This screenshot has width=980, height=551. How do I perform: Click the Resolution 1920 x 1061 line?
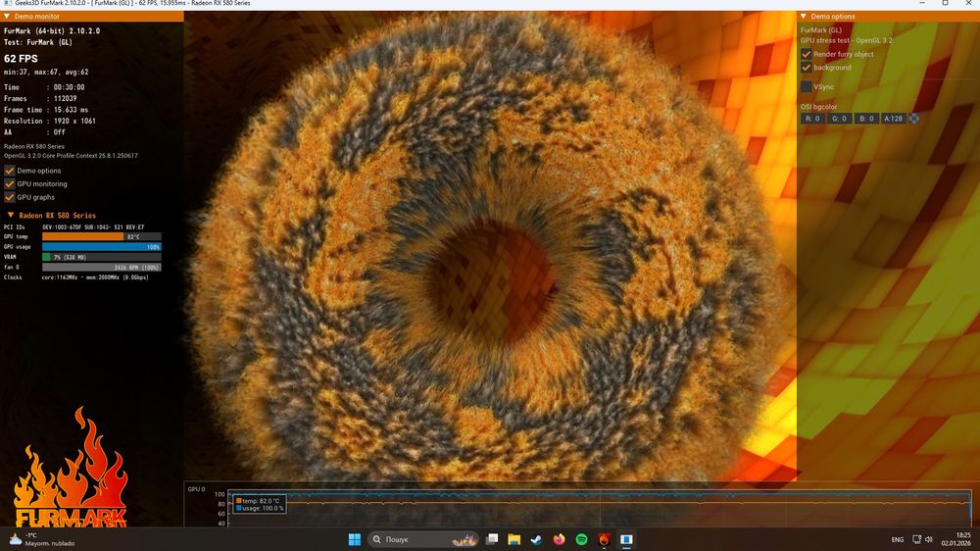50,122
